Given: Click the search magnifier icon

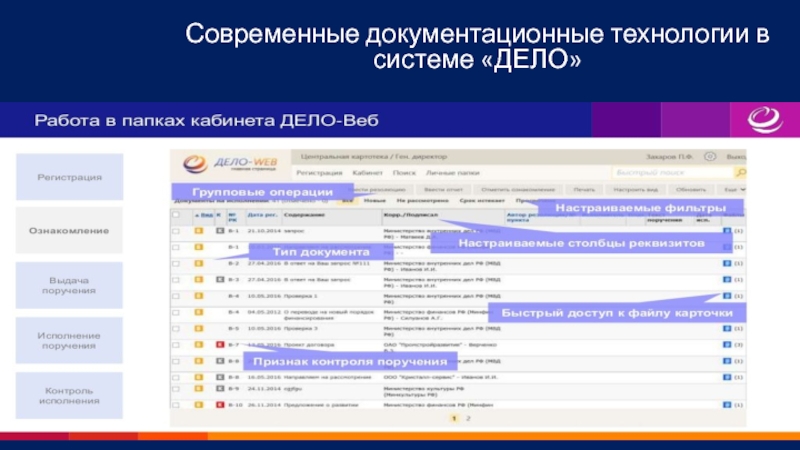Looking at the screenshot, I should click(740, 173).
